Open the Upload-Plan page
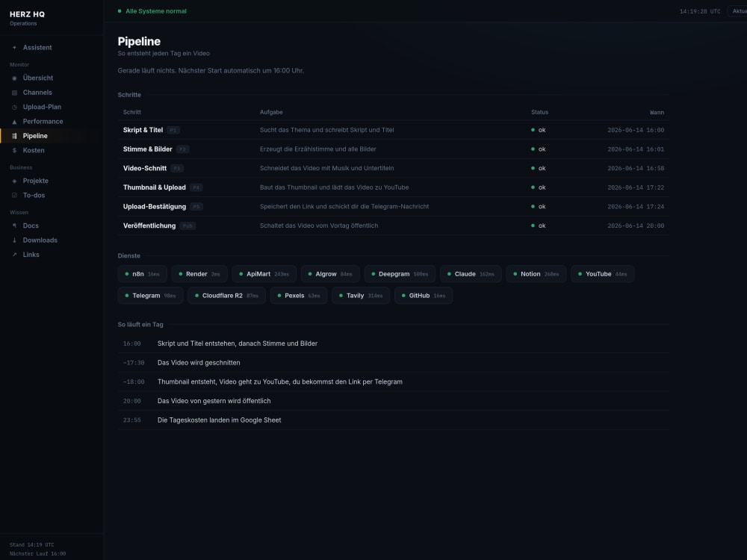The width and height of the screenshot is (747, 560). click(x=52, y=107)
